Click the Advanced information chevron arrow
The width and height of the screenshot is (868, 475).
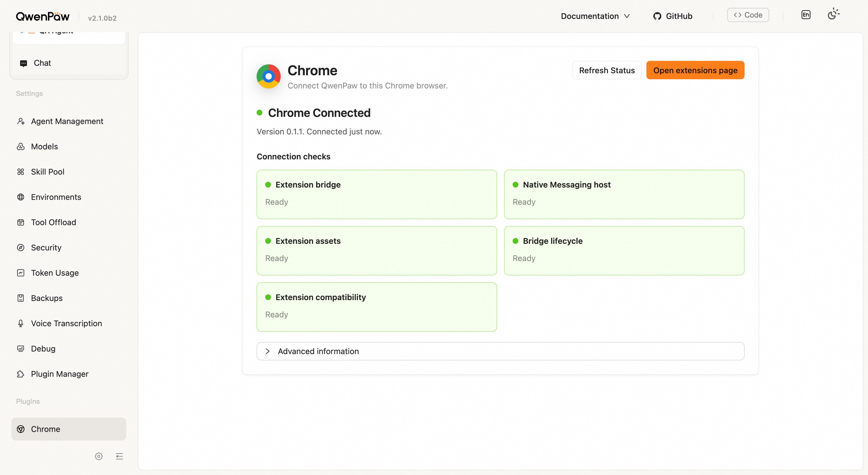pos(268,351)
